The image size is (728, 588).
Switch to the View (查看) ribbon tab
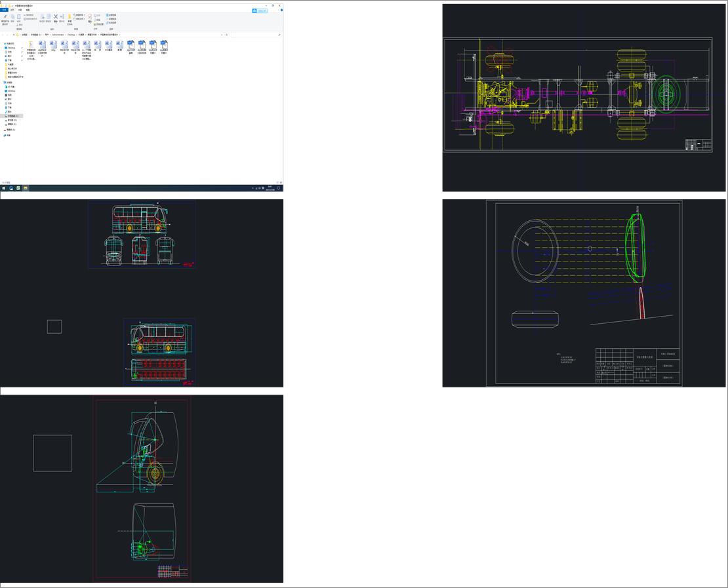(28, 10)
